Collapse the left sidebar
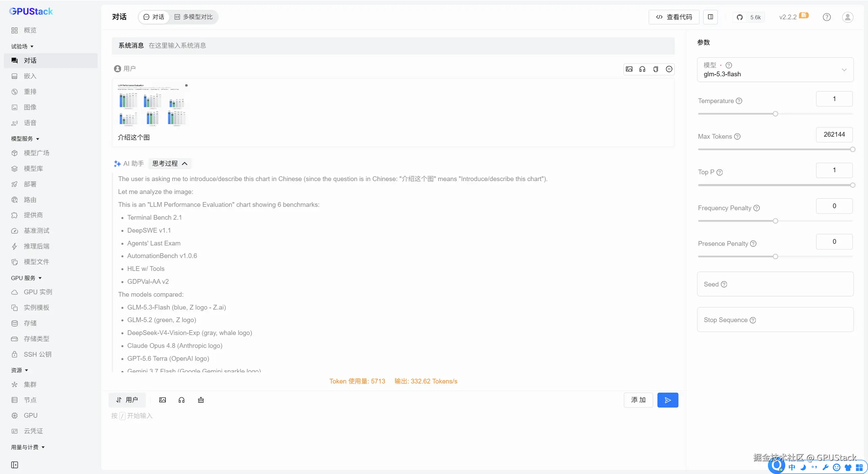 [15, 465]
